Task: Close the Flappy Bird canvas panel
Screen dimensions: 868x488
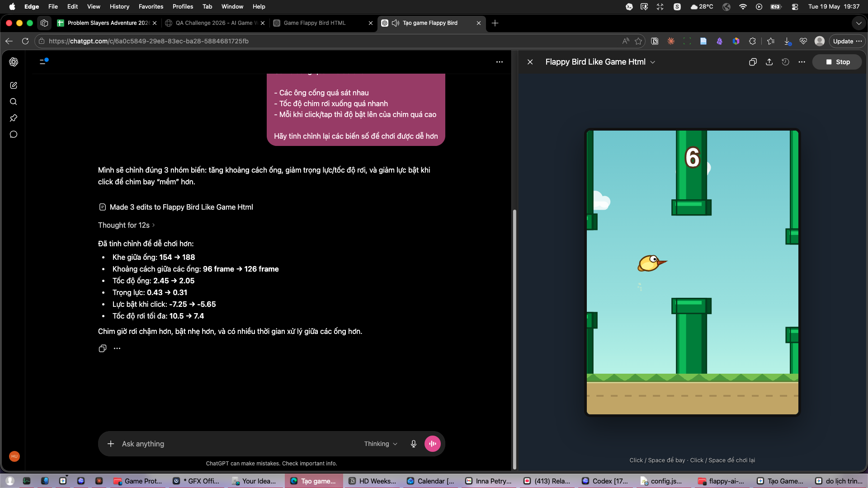Action: click(x=530, y=62)
